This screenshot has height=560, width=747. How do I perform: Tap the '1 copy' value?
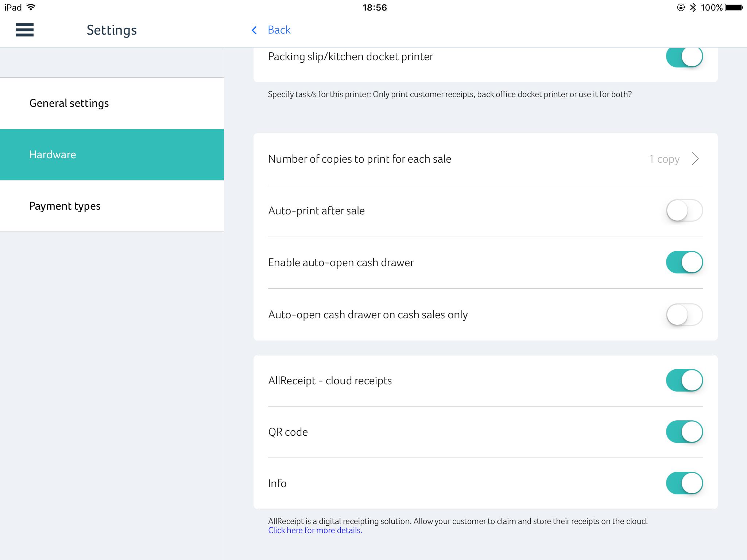pyautogui.click(x=664, y=159)
